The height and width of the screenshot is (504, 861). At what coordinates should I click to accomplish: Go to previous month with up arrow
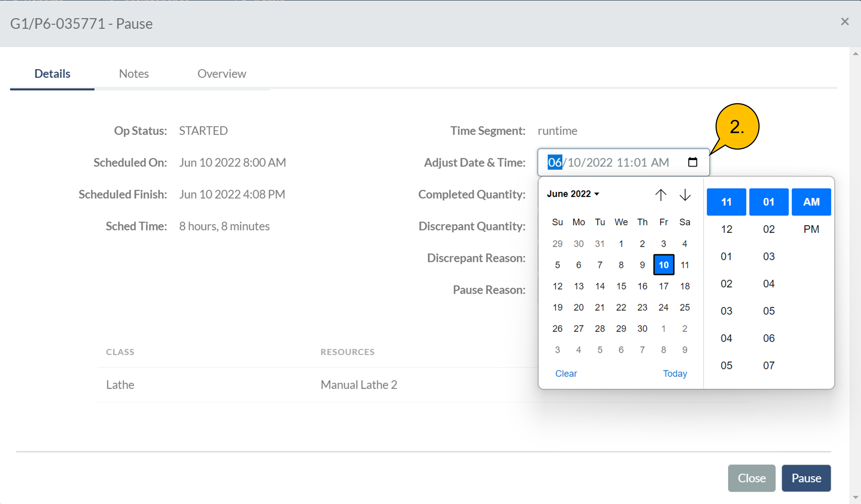point(660,195)
